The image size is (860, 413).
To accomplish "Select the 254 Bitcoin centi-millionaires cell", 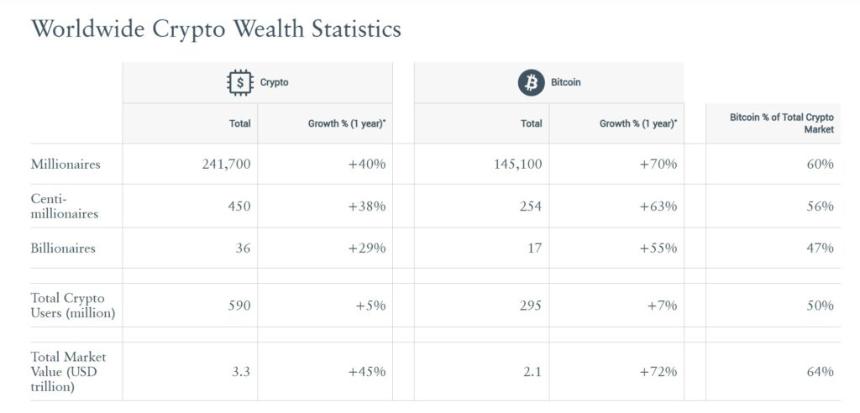I will point(530,206).
